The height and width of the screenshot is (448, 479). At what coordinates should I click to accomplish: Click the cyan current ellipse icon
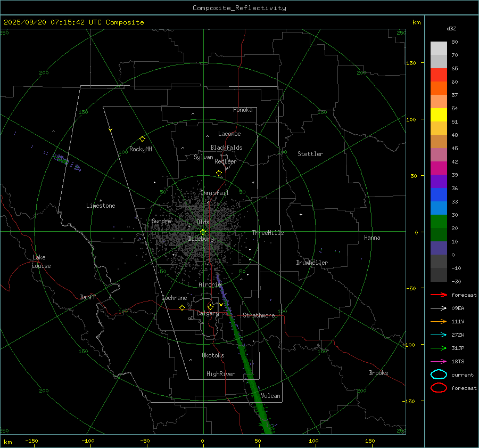click(x=438, y=374)
